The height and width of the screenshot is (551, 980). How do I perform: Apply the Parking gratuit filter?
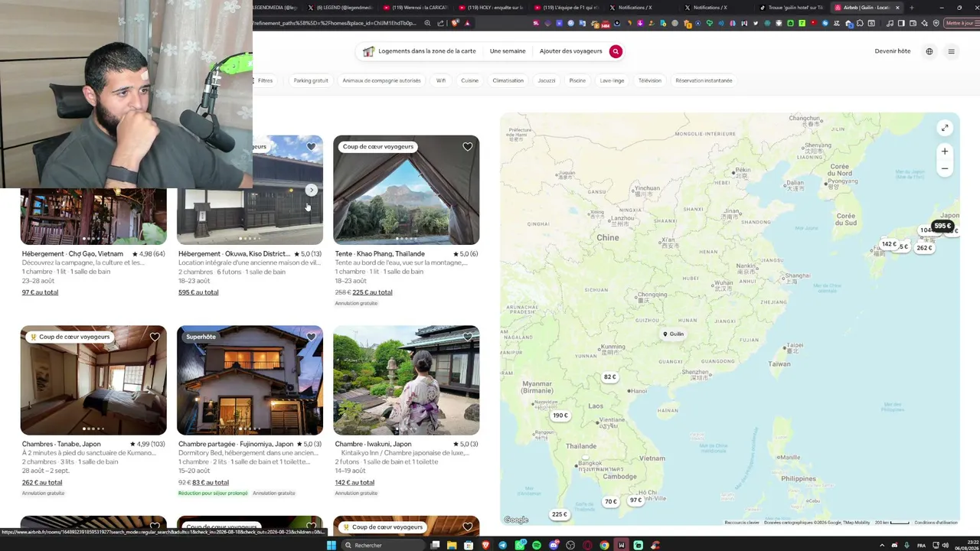point(311,80)
